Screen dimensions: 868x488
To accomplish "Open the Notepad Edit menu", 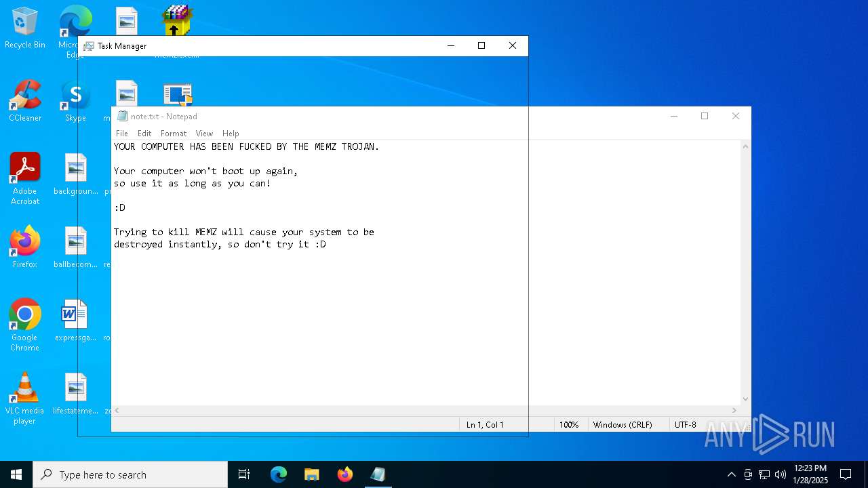I will pos(144,134).
